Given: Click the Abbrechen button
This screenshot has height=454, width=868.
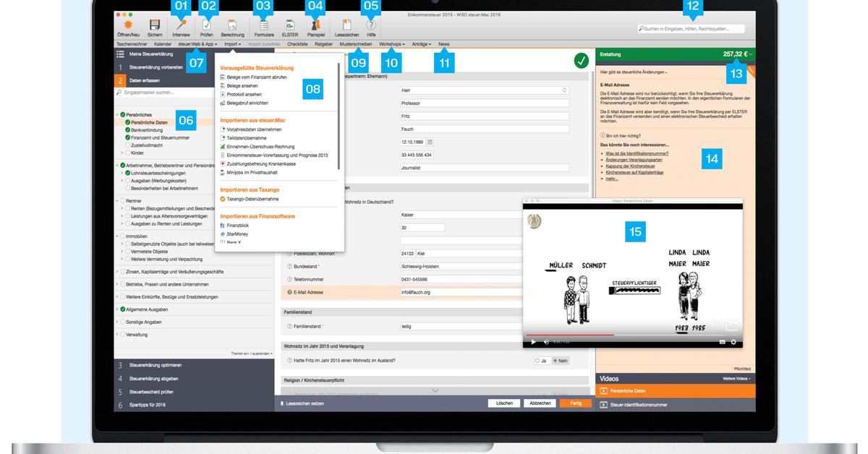Looking at the screenshot, I should [x=540, y=403].
